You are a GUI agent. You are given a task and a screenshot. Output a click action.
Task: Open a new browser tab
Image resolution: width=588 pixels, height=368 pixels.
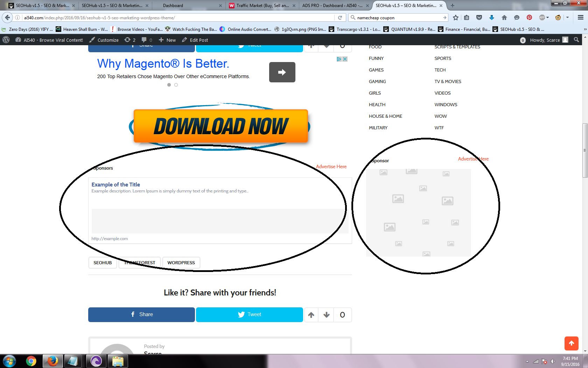point(453,5)
